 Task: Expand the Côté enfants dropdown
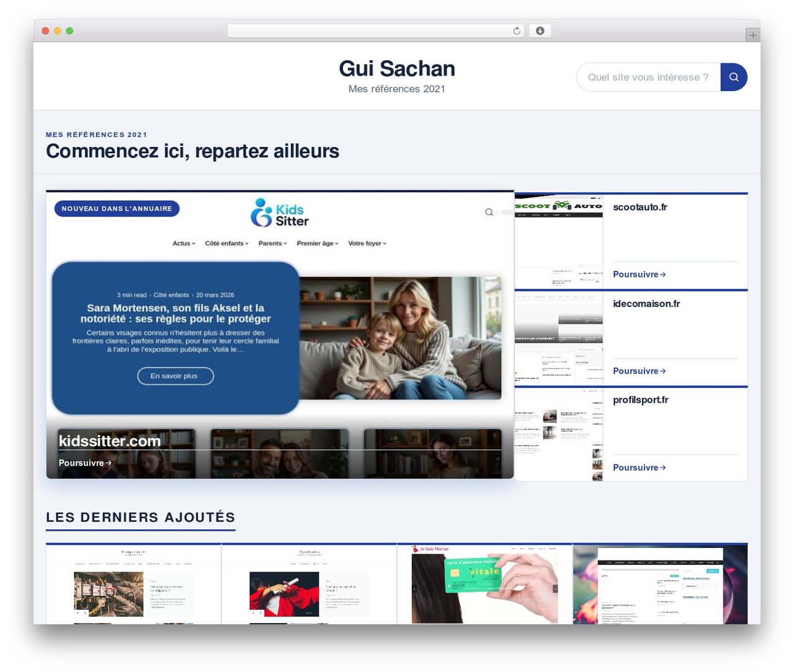[227, 244]
